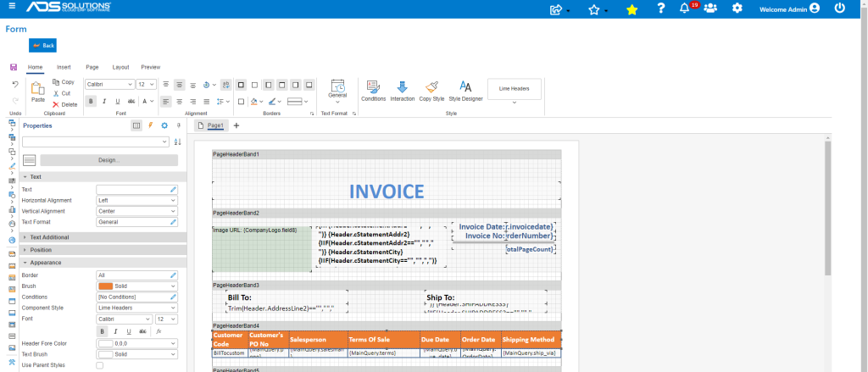Add a new page with plus button

click(236, 125)
